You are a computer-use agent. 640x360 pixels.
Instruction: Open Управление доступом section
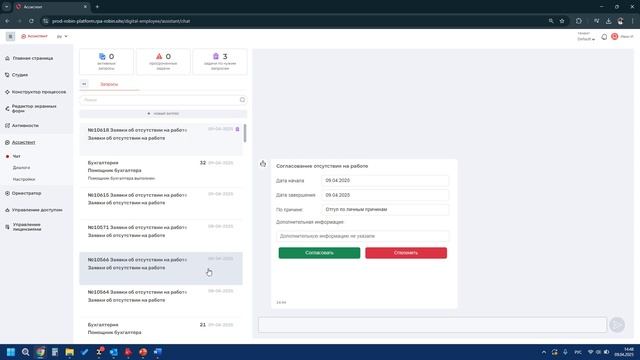tap(37, 210)
